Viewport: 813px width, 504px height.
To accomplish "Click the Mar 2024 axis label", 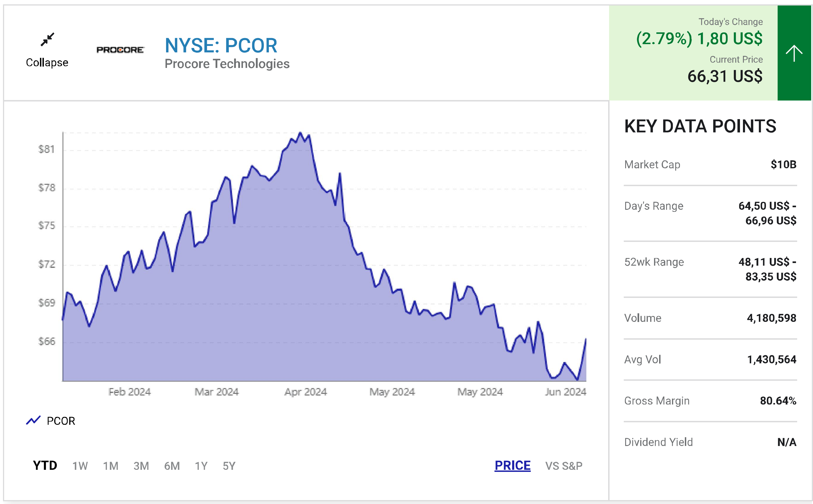I will click(216, 392).
